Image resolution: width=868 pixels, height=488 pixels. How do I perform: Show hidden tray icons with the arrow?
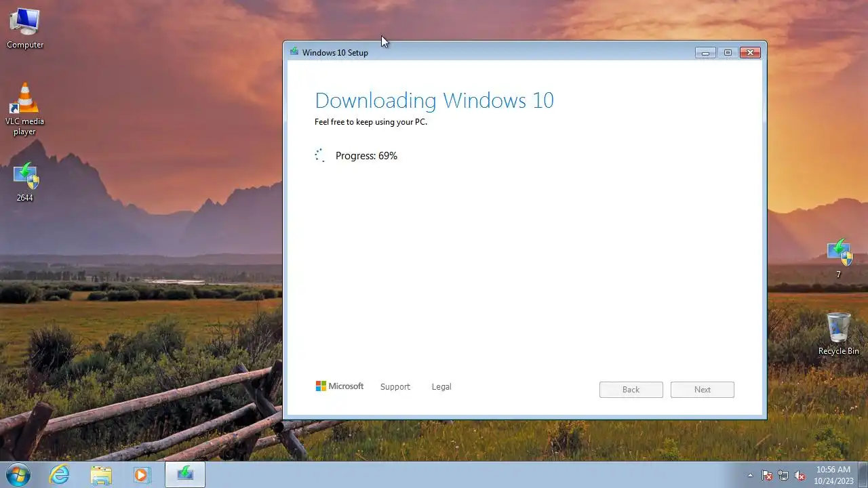point(750,475)
